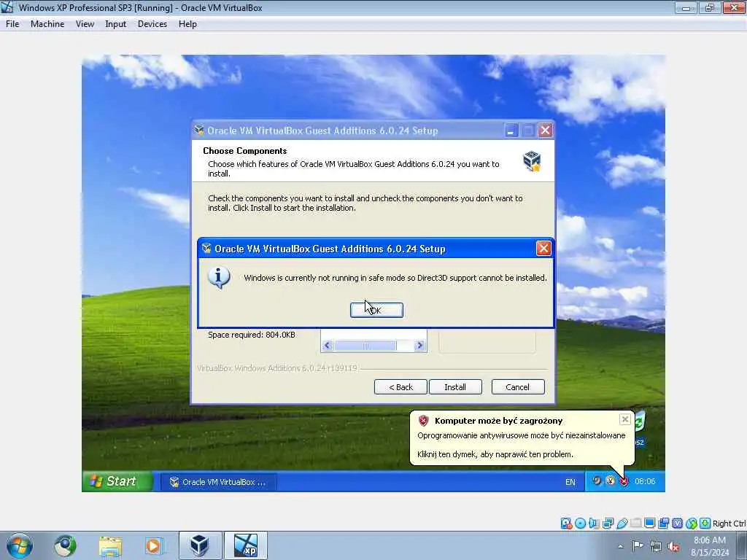Viewport: 747px width, 560px height.
Task: Click the first XP system tray icon
Action: (597, 481)
